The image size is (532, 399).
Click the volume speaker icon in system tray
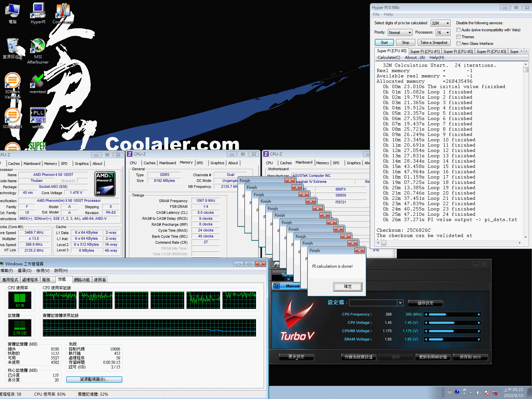[478, 393]
